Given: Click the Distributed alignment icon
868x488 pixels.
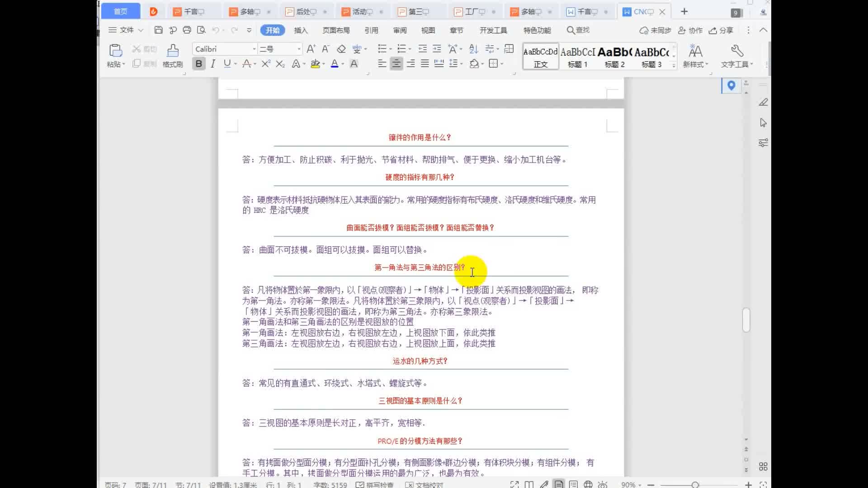Looking at the screenshot, I should click(x=439, y=64).
